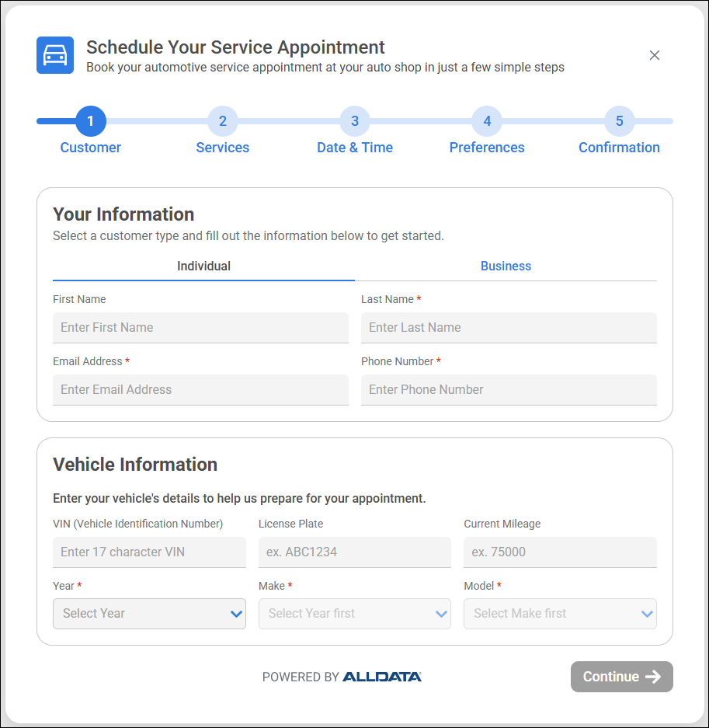Click the Customer step label
The height and width of the screenshot is (728, 709).
tap(91, 148)
